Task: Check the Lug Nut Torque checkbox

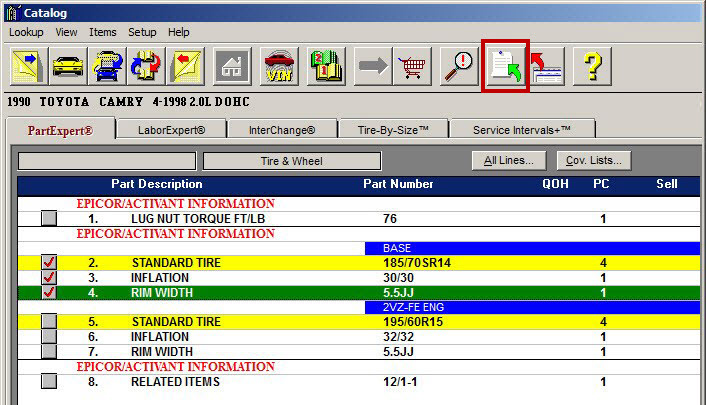Action: coord(49,218)
